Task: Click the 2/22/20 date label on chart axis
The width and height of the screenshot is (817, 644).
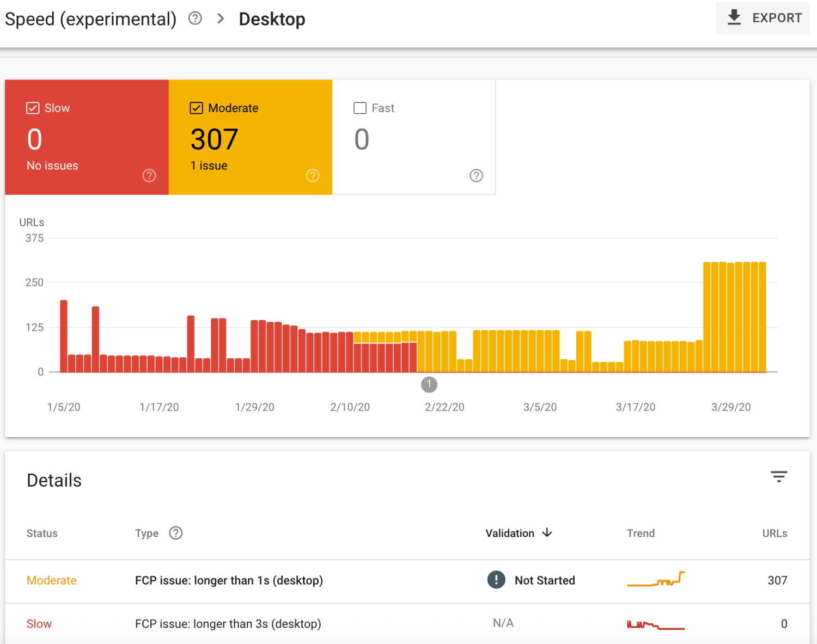Action: [444, 407]
